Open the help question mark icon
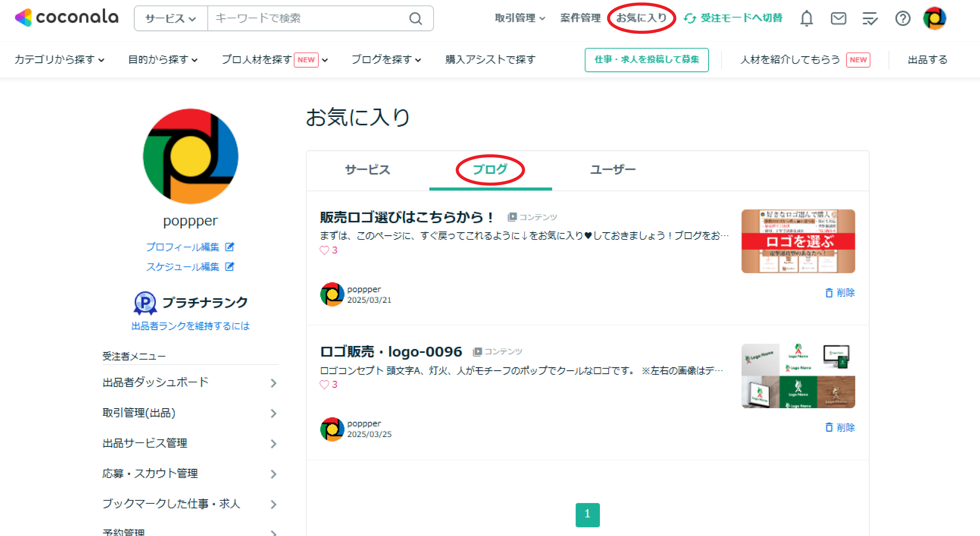The image size is (980, 536). (902, 18)
